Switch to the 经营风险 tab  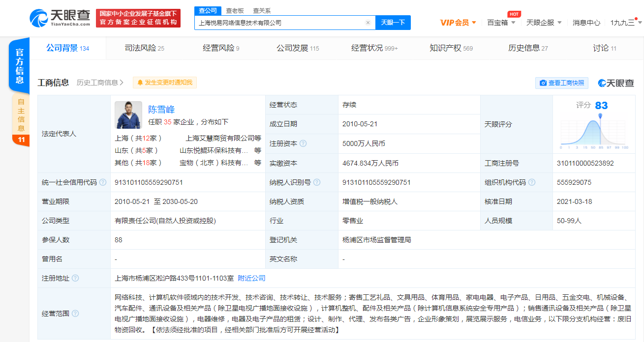click(x=221, y=48)
